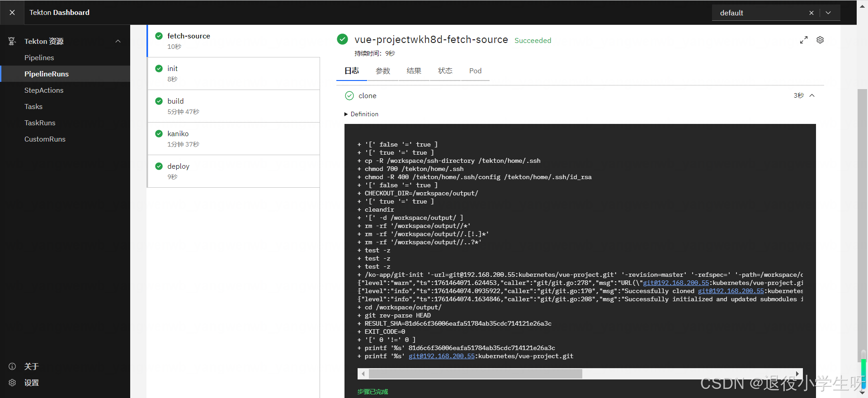Click the CHECKOUT_DIR=/workspace/output/ log line

tap(418, 194)
